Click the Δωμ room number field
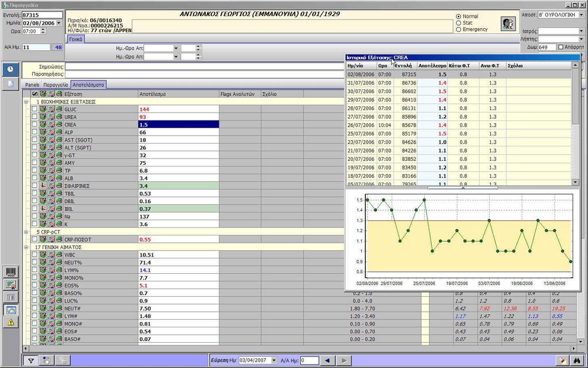Image resolution: width=588 pixels, height=368 pixels. point(547,47)
